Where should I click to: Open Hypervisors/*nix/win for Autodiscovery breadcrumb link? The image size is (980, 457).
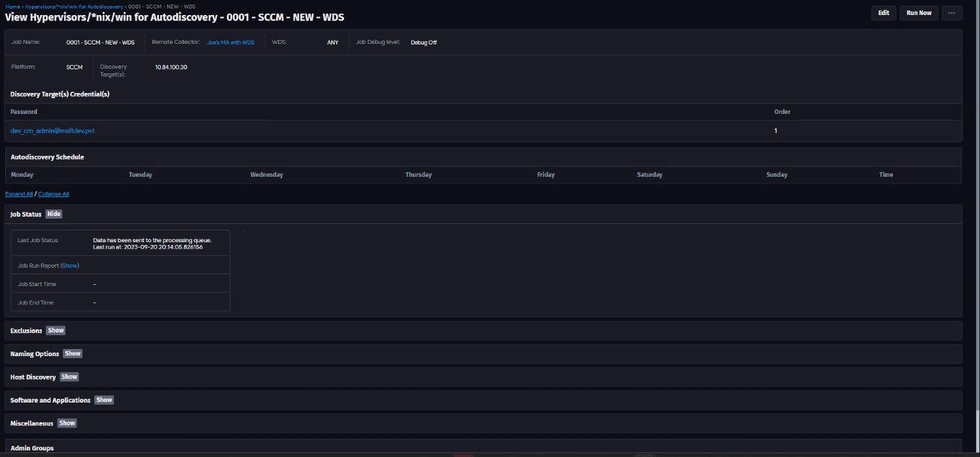coord(74,6)
